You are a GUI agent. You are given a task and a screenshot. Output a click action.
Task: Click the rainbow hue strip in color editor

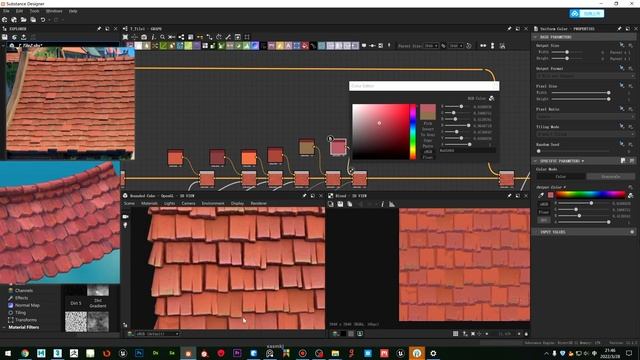tap(413, 131)
